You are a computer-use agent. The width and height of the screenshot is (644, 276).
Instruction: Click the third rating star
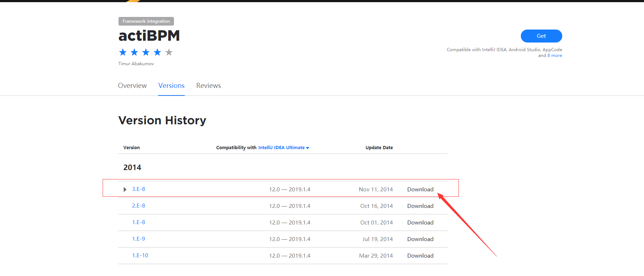pos(146,52)
